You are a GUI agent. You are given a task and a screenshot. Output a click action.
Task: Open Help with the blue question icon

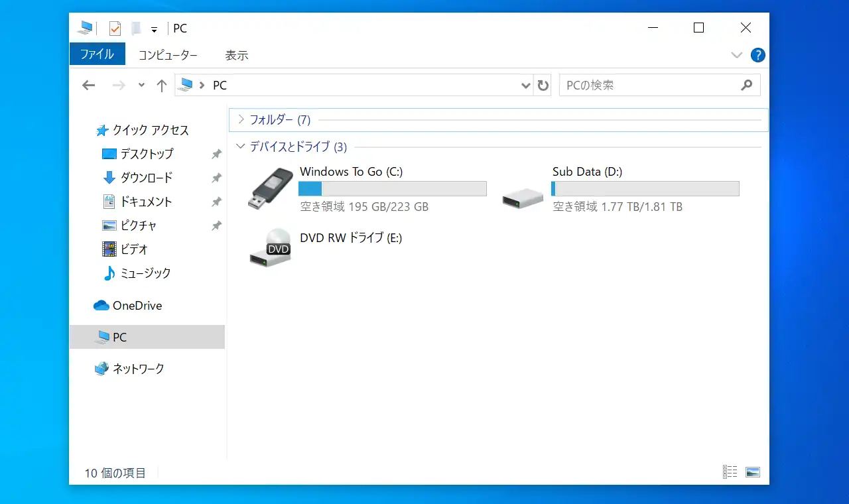pos(757,55)
